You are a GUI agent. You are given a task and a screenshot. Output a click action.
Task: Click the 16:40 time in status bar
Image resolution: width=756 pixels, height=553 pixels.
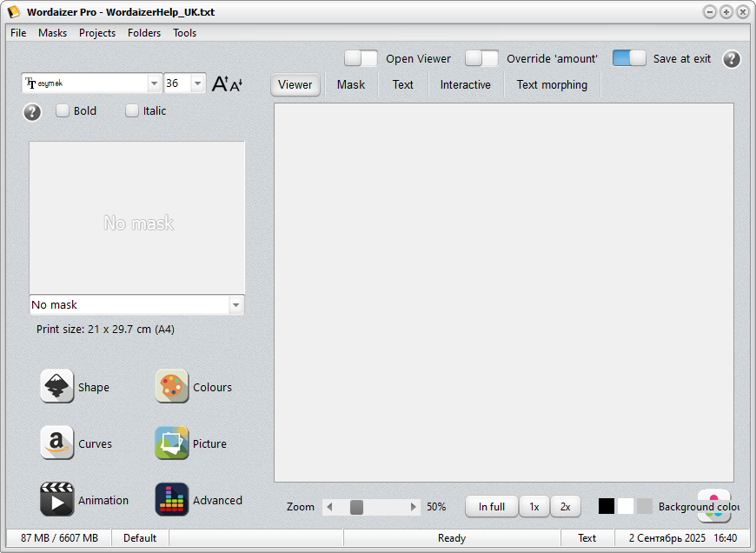coord(726,538)
